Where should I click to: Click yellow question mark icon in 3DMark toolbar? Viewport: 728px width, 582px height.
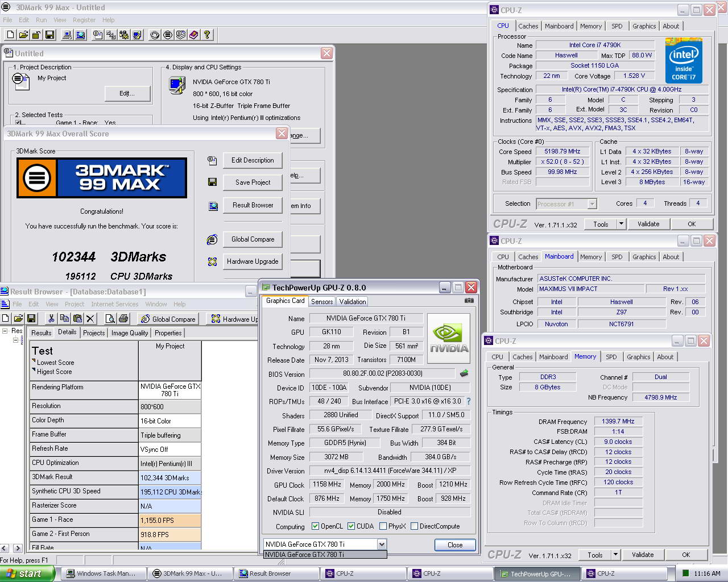(207, 35)
